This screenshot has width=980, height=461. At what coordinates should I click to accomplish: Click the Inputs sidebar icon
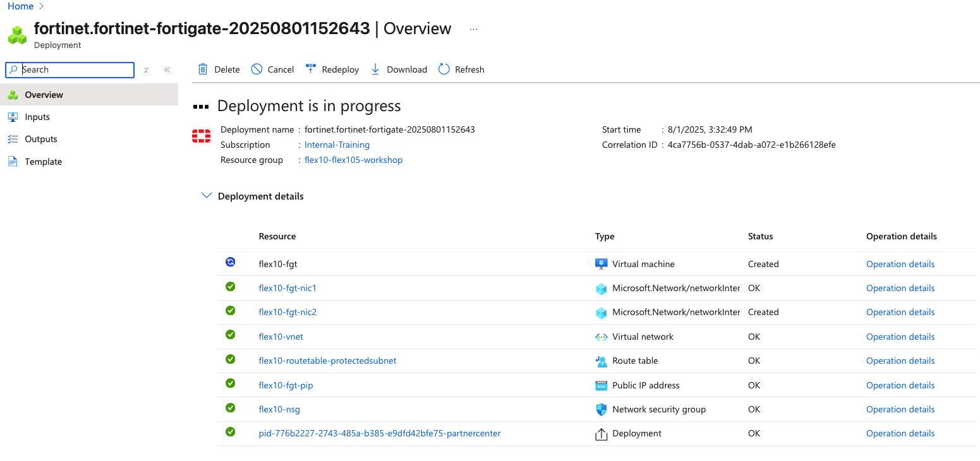point(13,117)
